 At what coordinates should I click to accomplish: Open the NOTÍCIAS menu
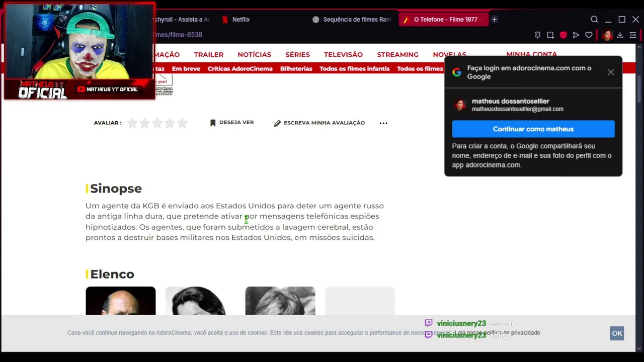pos(255,54)
